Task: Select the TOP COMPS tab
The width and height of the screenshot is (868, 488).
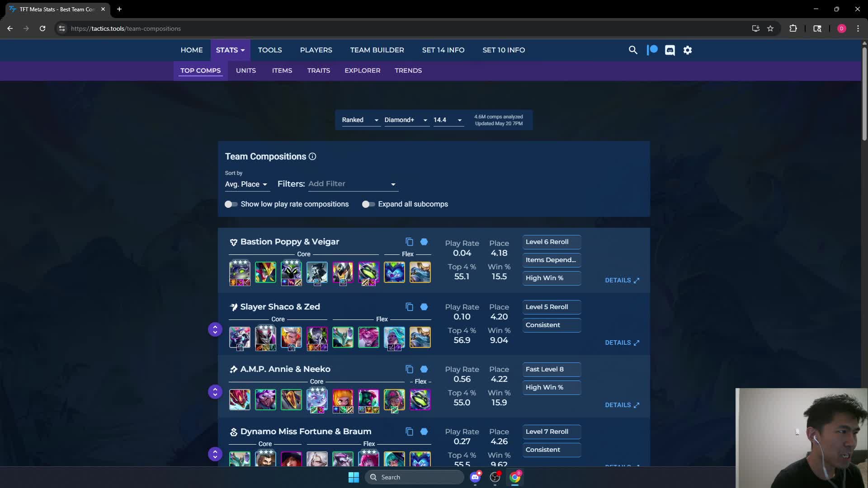Action: (x=200, y=70)
